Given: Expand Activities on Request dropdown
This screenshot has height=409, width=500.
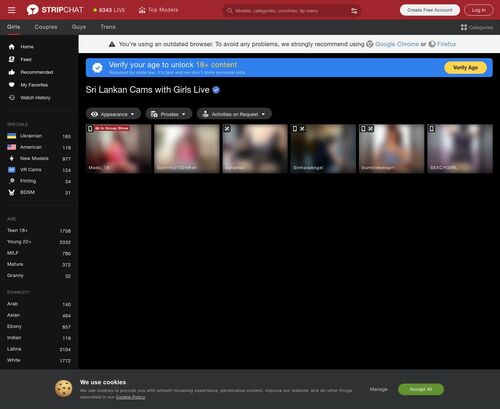Looking at the screenshot, I should tap(234, 114).
